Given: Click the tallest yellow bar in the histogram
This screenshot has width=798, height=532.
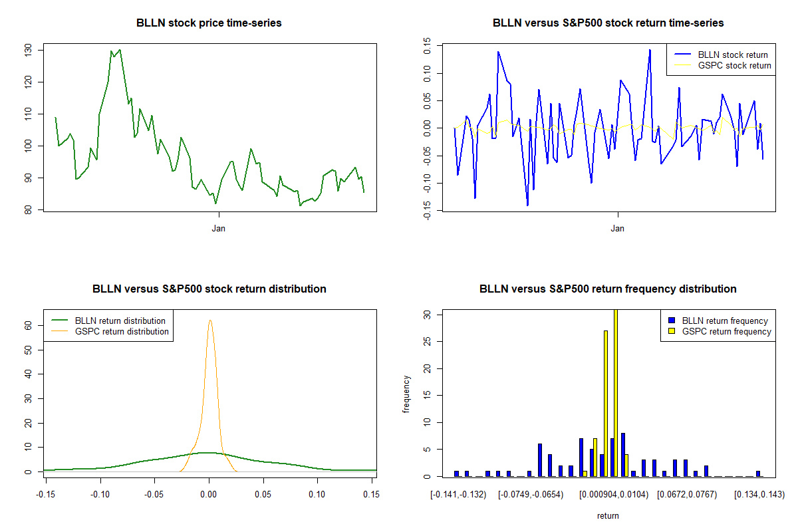Looking at the screenshot, I should [616, 392].
